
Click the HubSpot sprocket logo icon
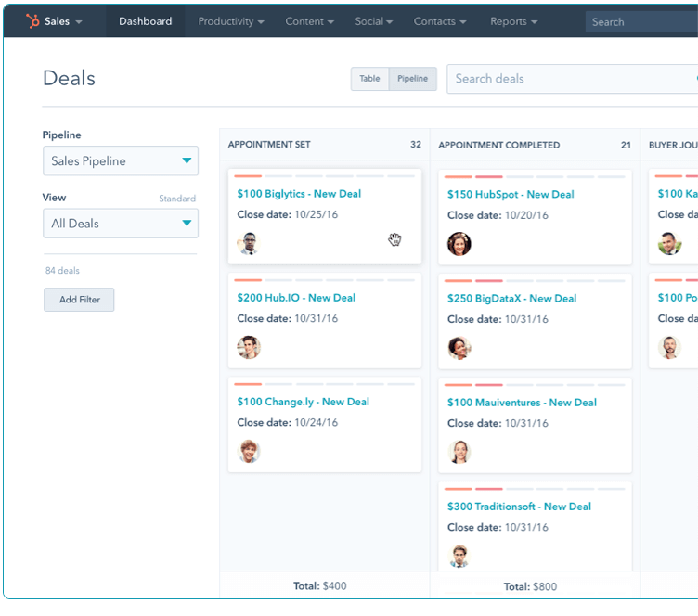32,21
